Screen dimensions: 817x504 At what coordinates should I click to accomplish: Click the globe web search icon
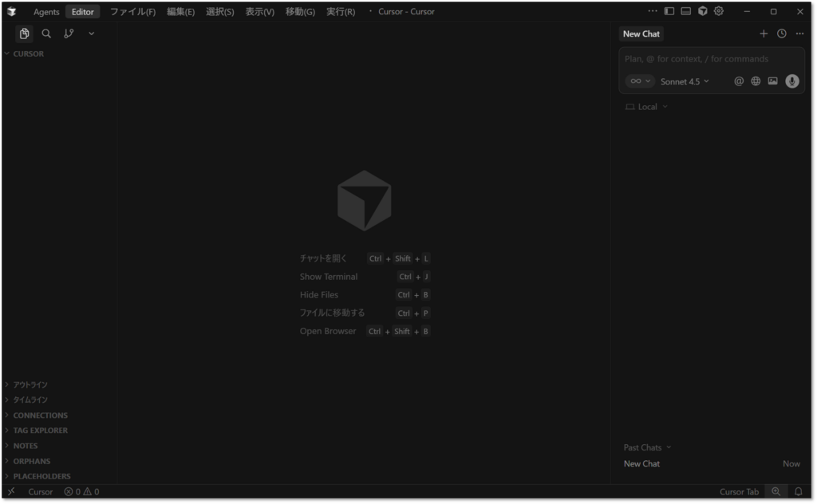coord(756,81)
